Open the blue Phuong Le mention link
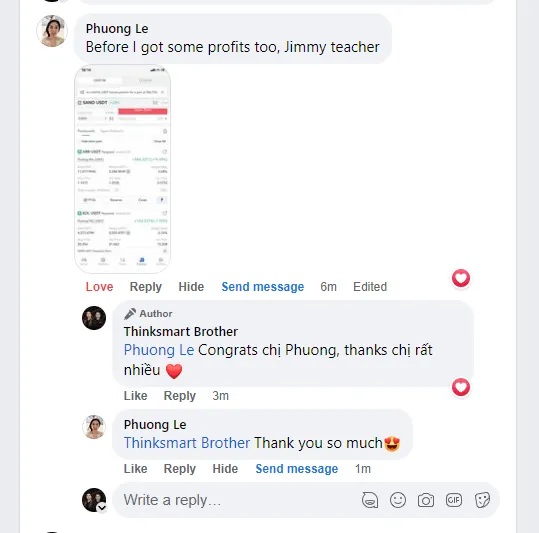539x533 pixels. click(159, 350)
